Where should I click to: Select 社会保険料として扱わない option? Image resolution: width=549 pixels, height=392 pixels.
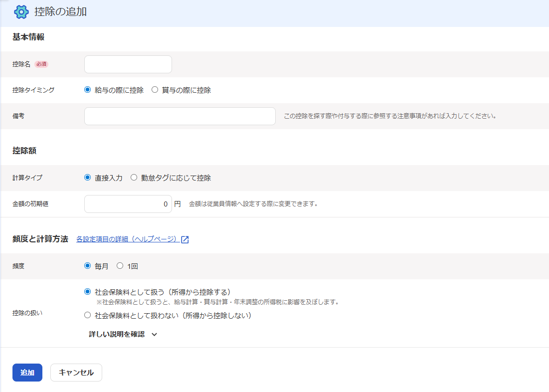point(88,315)
